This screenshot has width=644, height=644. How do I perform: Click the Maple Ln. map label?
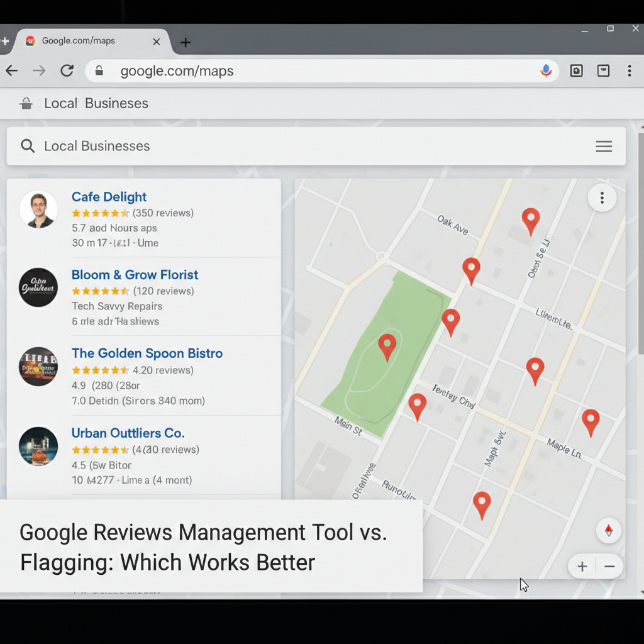(x=564, y=449)
